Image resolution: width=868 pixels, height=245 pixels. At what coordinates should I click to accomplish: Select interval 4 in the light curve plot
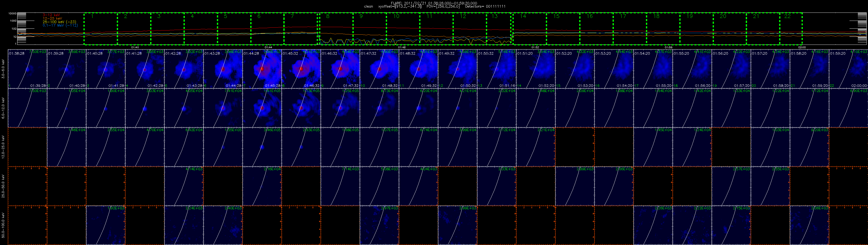(200, 29)
